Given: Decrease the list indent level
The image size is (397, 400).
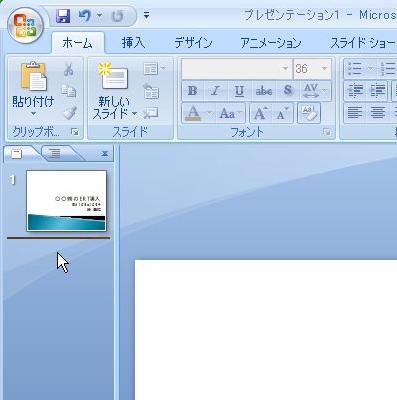Looking at the screenshot, I should point(355,91).
